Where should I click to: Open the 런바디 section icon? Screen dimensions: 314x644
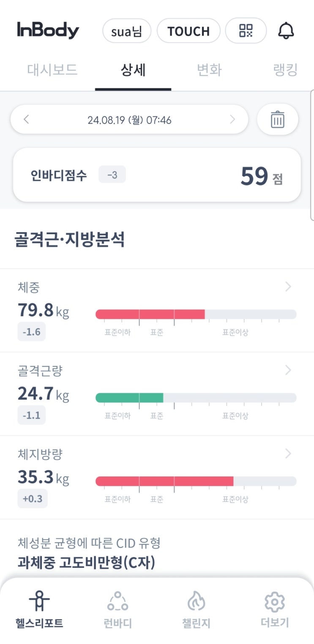pos(117,600)
